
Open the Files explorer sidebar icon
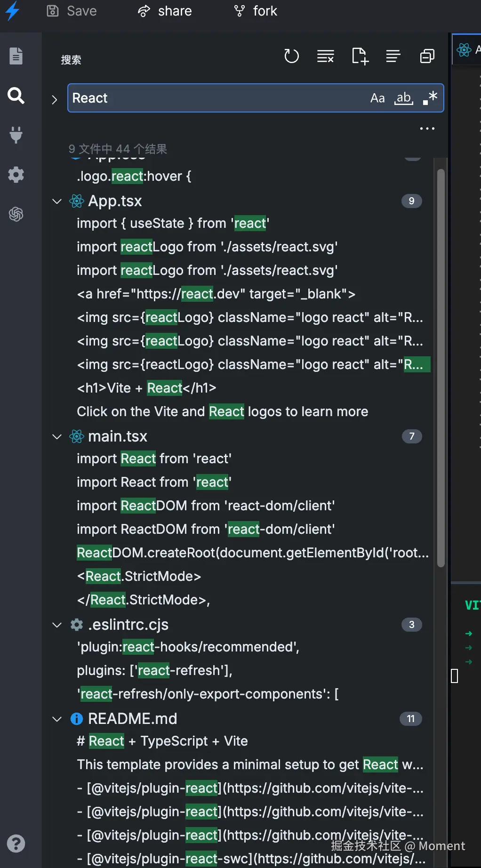[16, 56]
